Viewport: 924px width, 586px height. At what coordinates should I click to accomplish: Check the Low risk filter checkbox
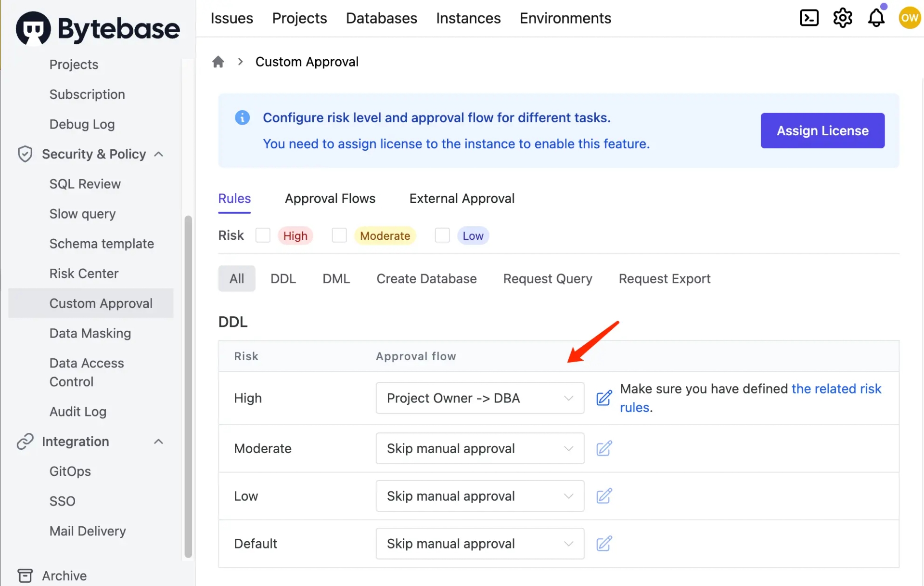[x=442, y=235]
